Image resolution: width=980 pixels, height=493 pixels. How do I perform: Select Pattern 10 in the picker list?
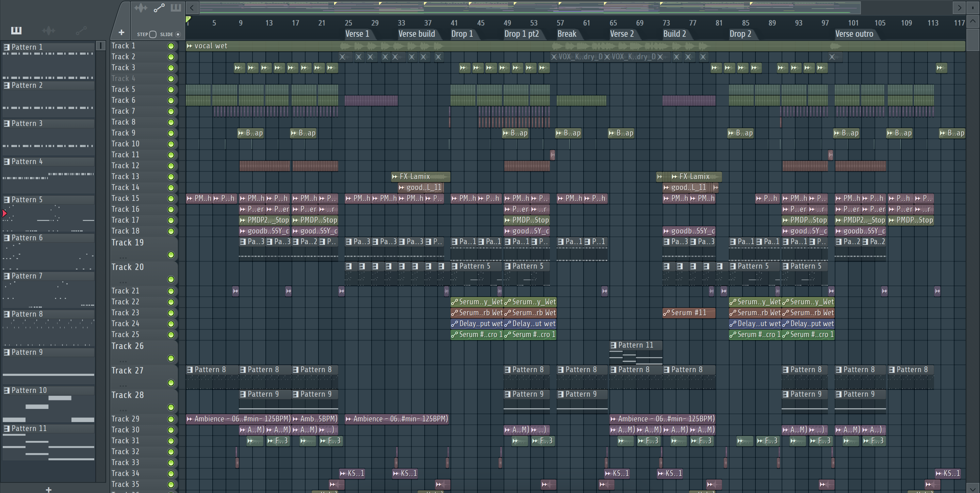point(49,390)
